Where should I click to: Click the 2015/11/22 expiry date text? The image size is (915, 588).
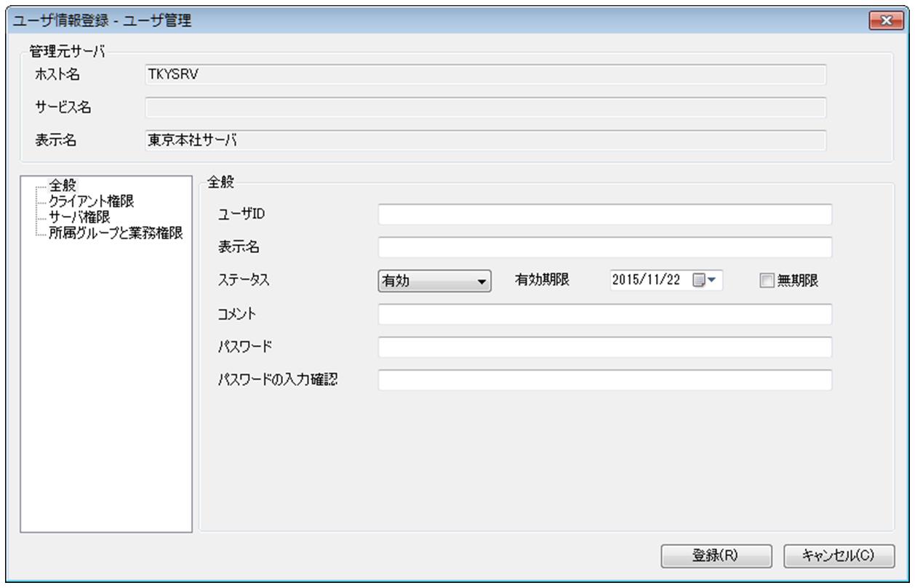click(x=646, y=281)
